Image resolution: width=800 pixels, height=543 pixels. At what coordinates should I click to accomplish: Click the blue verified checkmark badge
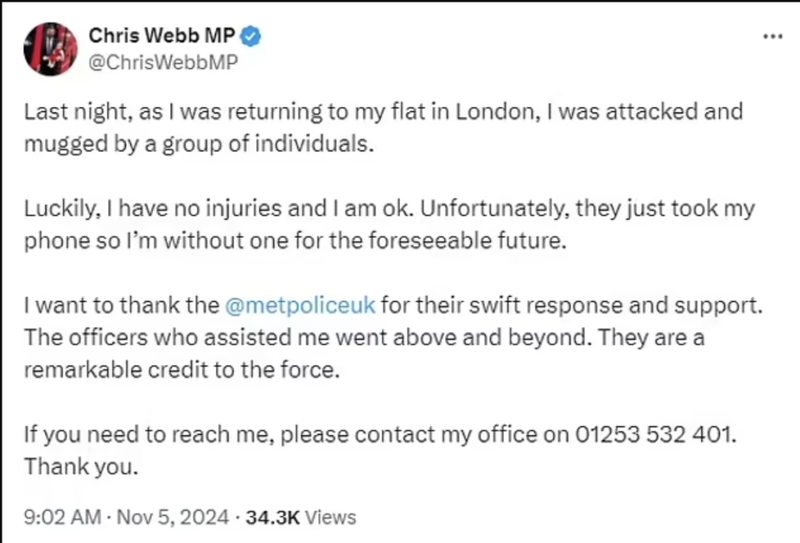click(x=252, y=36)
